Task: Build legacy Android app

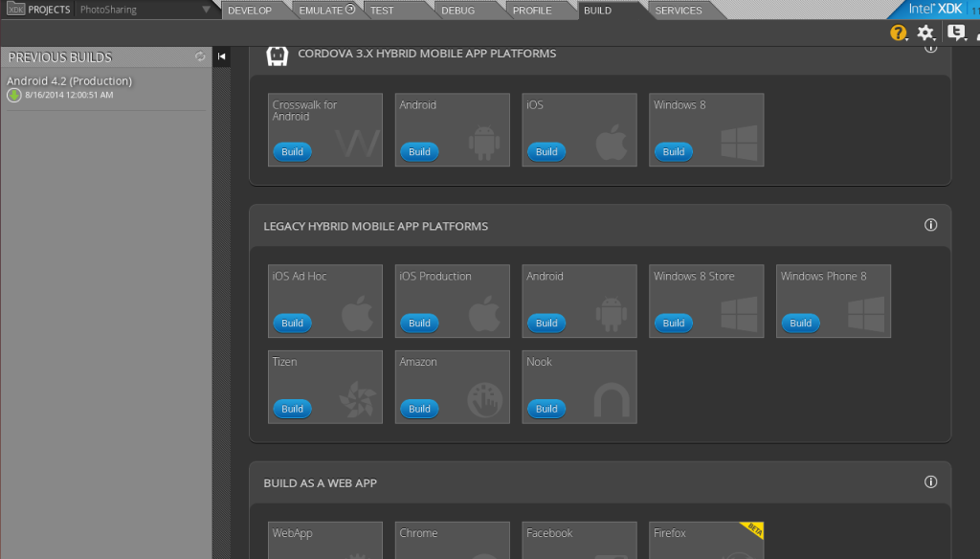Action: click(546, 324)
